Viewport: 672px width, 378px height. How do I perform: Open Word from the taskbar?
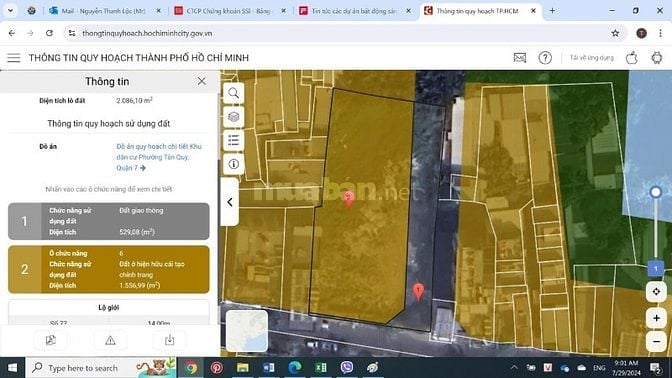coord(269,368)
